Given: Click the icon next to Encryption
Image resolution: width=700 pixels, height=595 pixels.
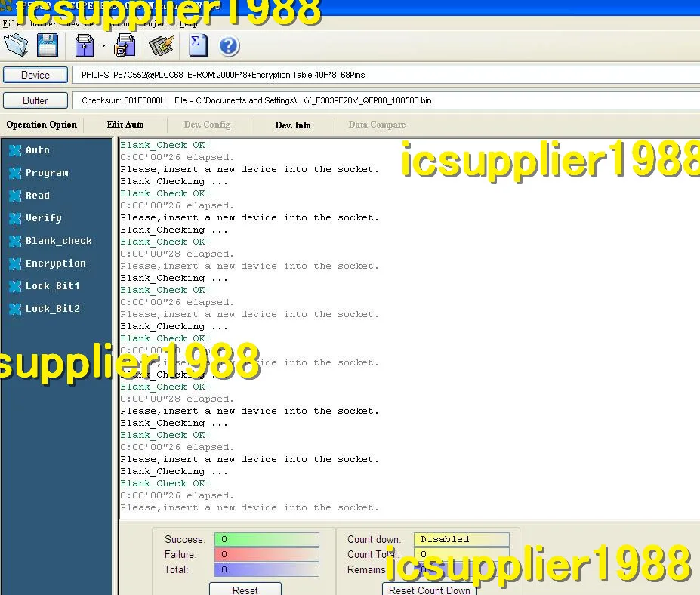Looking at the screenshot, I should 15,264.
